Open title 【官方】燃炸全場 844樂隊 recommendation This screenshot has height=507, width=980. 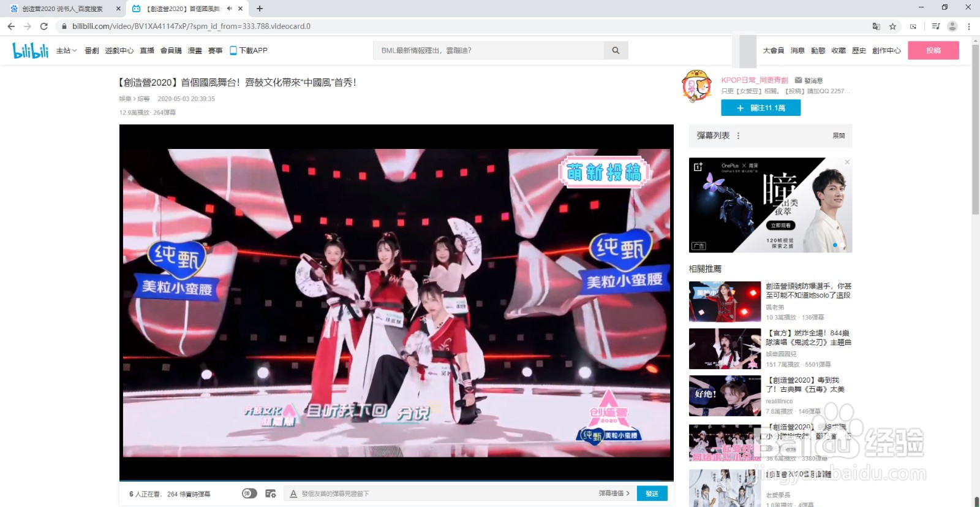(809, 338)
